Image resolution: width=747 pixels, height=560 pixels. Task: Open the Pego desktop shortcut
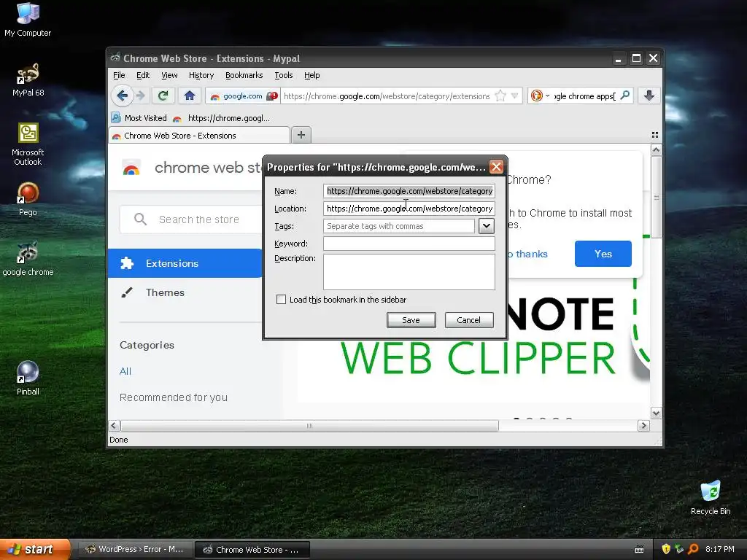tap(28, 200)
